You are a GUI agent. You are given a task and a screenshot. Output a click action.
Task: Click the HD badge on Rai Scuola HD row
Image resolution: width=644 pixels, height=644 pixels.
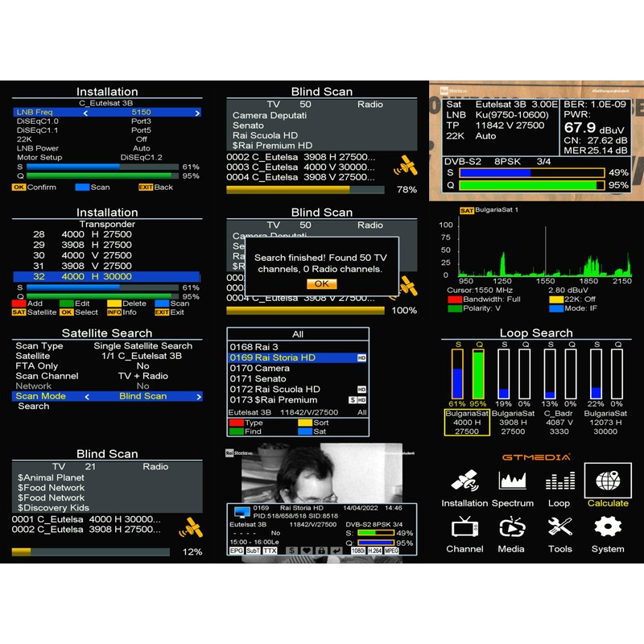coord(361,390)
